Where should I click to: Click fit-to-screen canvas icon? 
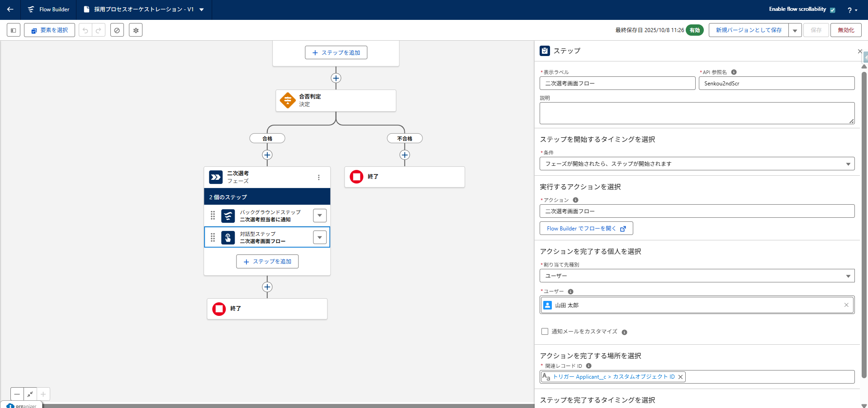pos(30,394)
